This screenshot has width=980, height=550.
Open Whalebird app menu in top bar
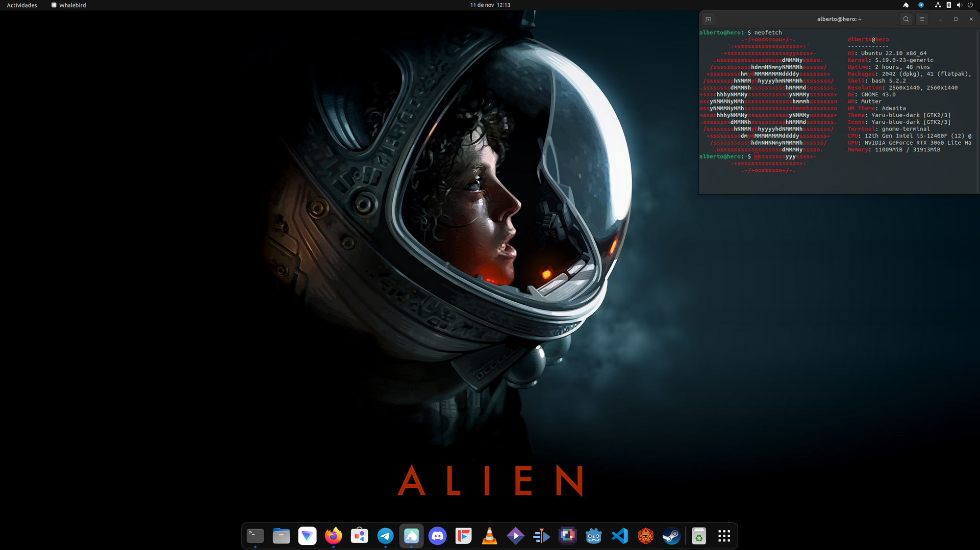click(x=68, y=5)
